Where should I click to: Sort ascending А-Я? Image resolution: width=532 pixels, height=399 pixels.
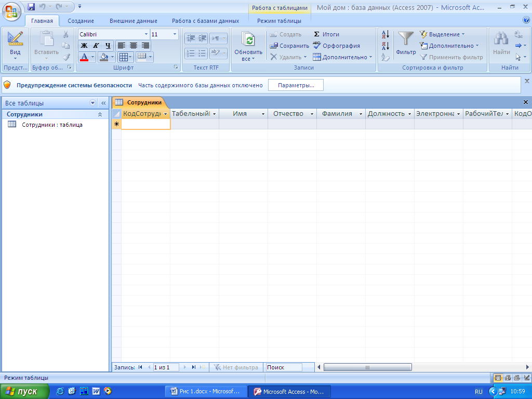pyautogui.click(x=385, y=34)
